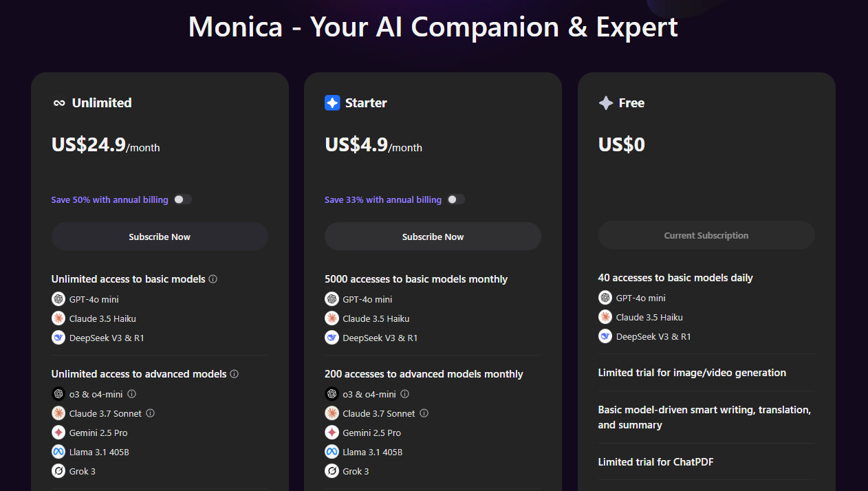
Task: Click '40 accesses to basic models daily' heading
Action: pyautogui.click(x=675, y=278)
